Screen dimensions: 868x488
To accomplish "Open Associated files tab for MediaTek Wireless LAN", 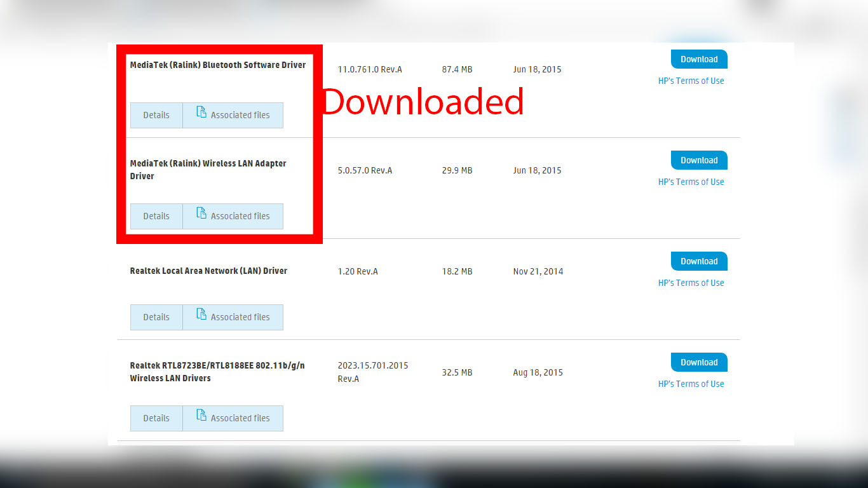I will click(233, 216).
